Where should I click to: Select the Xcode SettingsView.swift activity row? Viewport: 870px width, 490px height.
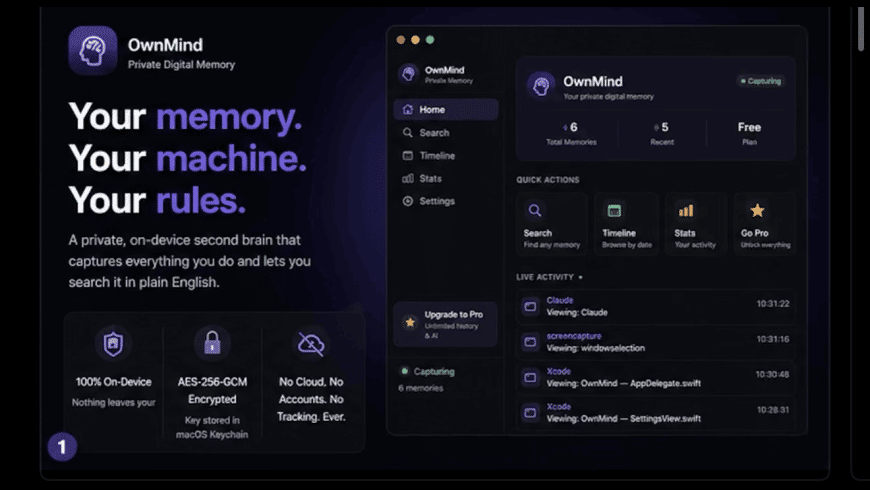(656, 412)
